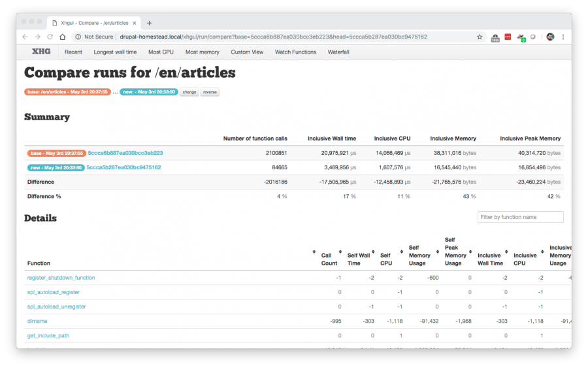Open the Waterfall page

tap(338, 52)
